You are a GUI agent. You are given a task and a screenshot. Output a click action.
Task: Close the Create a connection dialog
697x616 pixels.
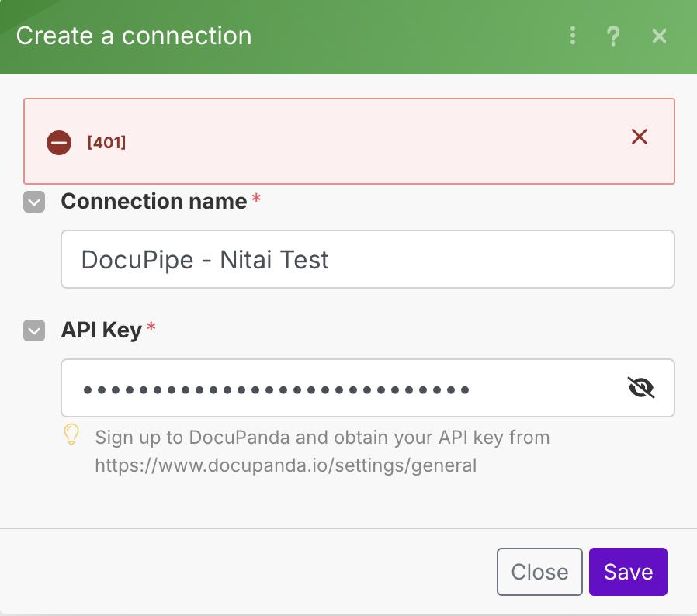(x=659, y=36)
